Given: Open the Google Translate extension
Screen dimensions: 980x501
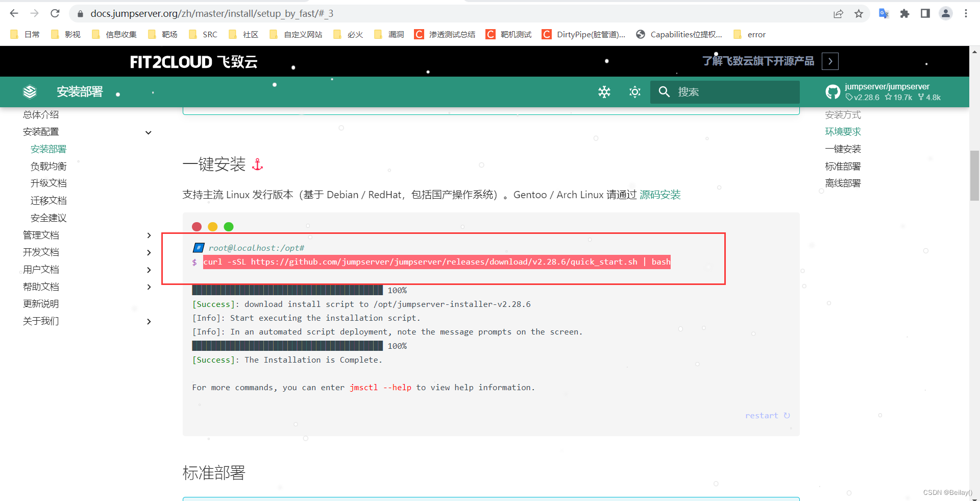Looking at the screenshot, I should pyautogui.click(x=884, y=14).
